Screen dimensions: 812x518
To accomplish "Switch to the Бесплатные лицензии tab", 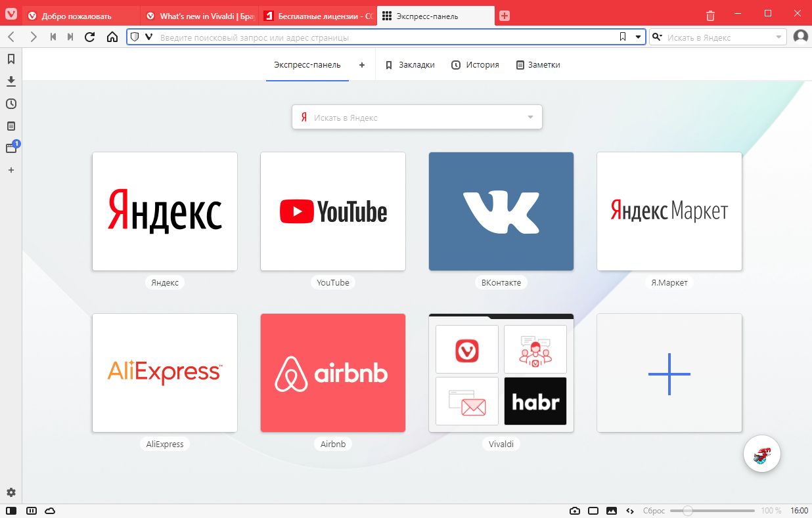I will tap(318, 16).
